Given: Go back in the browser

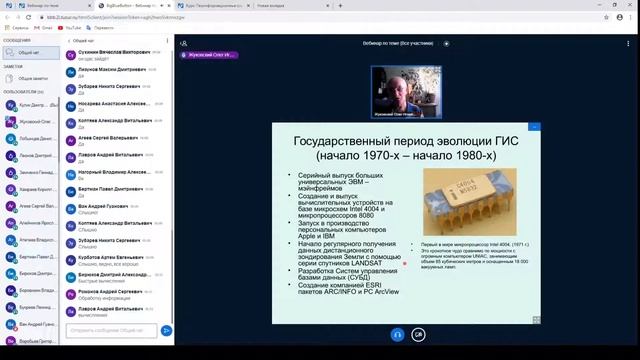Looking at the screenshot, I should coord(7,17).
